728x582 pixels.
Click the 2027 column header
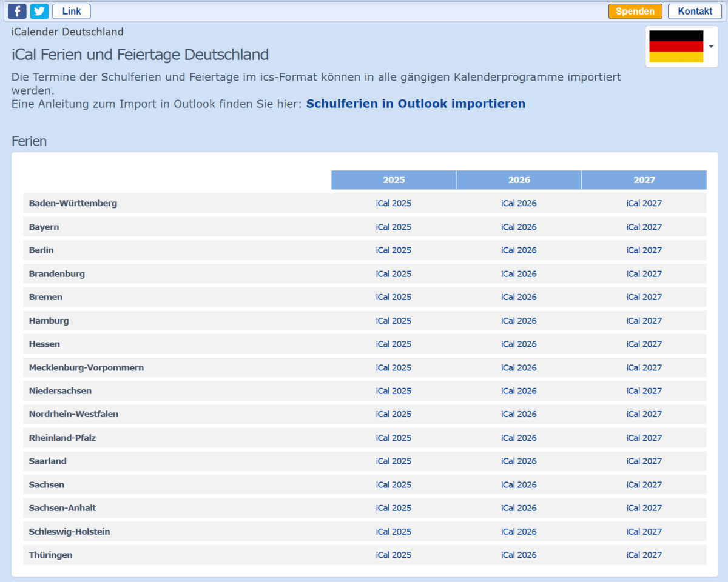coord(644,180)
